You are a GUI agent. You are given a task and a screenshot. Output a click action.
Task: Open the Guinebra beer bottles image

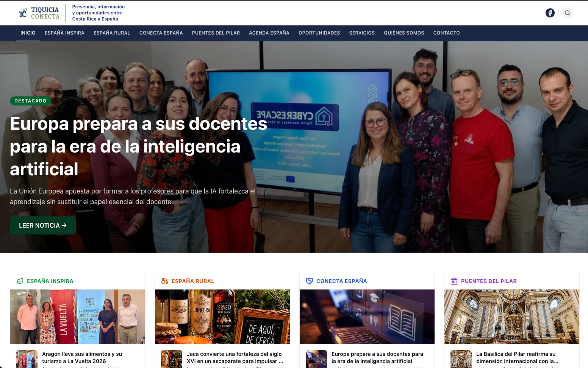(222, 317)
